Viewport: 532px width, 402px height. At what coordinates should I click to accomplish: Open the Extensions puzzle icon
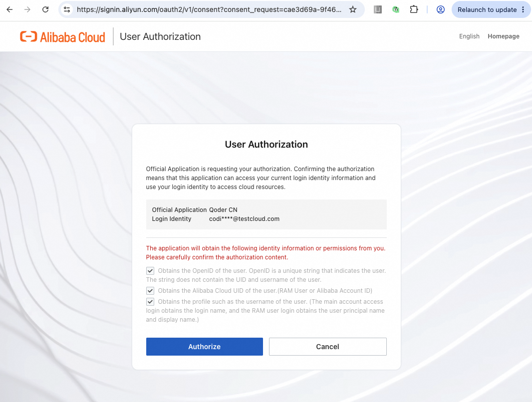point(414,9)
